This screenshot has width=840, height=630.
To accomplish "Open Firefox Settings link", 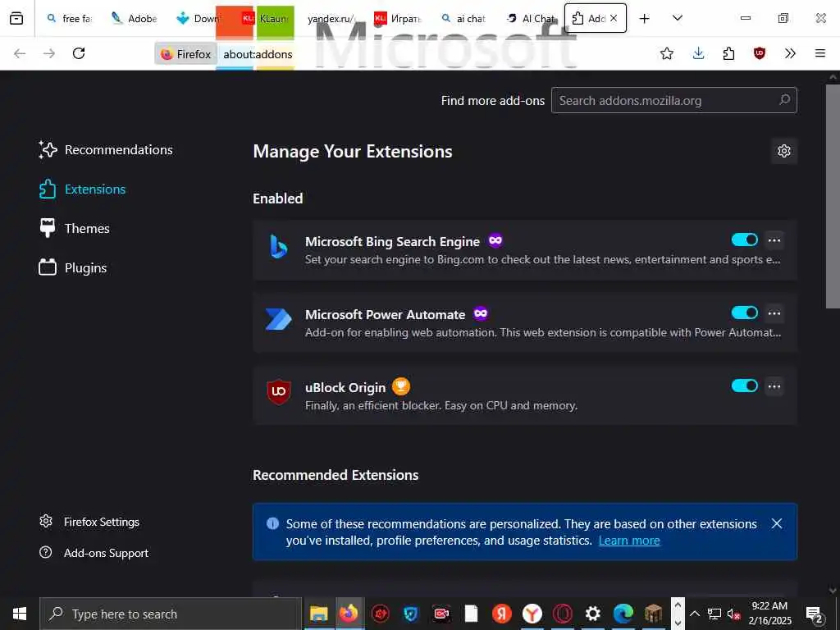I will [89, 522].
